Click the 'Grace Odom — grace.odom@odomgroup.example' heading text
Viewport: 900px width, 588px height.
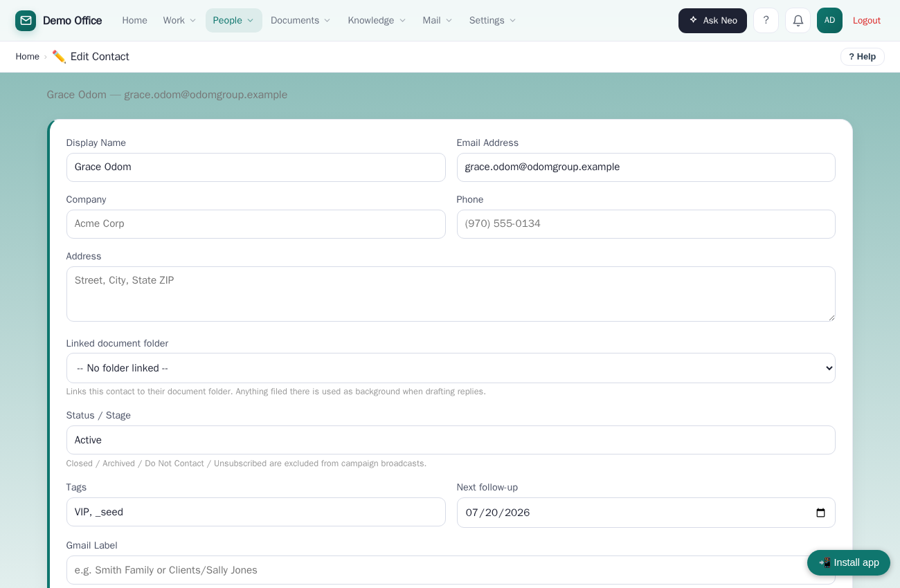pyautogui.click(x=167, y=95)
